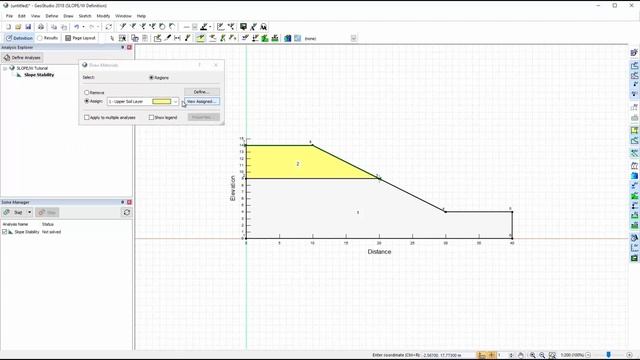
Task: Move the zoom slider thumb in status bar
Action: pos(608,355)
